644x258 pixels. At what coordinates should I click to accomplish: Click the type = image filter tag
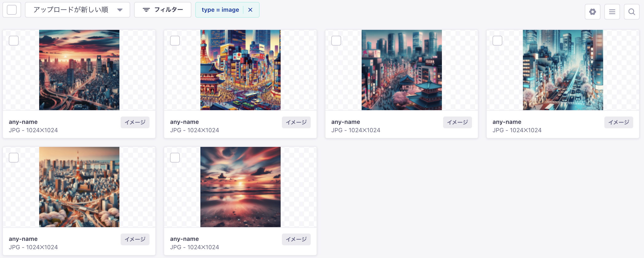point(220,10)
